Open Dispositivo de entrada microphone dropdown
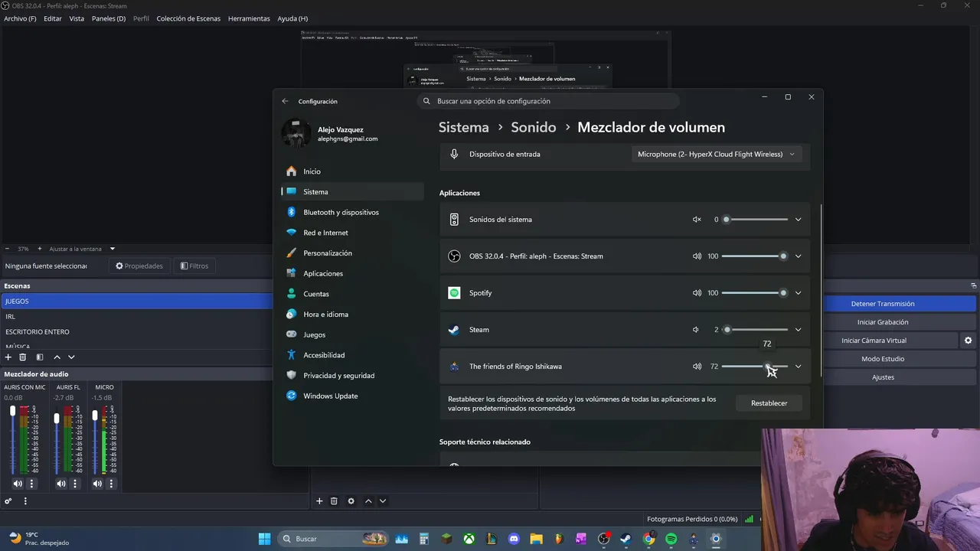This screenshot has width=980, height=551. pyautogui.click(x=717, y=154)
